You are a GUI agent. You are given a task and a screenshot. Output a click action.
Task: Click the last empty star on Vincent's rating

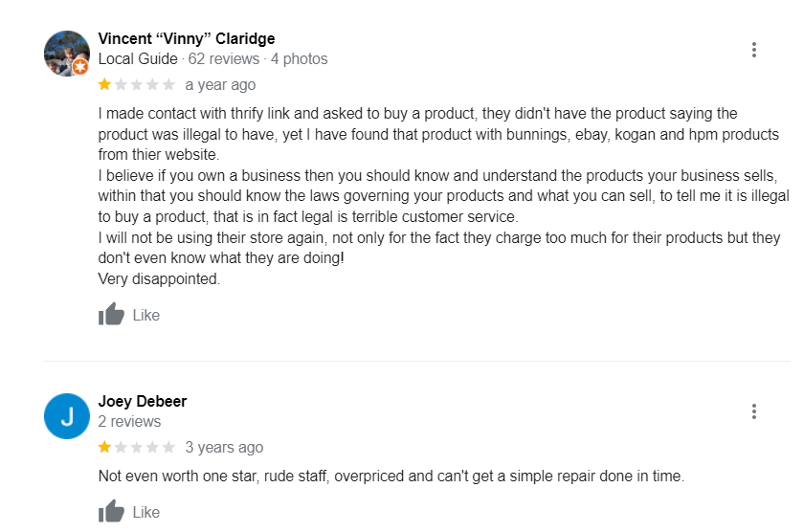169,85
